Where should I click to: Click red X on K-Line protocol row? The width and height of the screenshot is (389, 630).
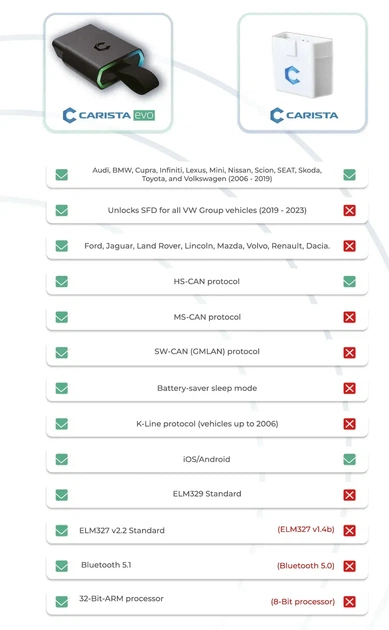pos(349,423)
